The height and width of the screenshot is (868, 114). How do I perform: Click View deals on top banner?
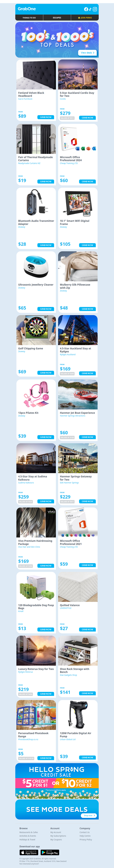click(x=87, y=53)
